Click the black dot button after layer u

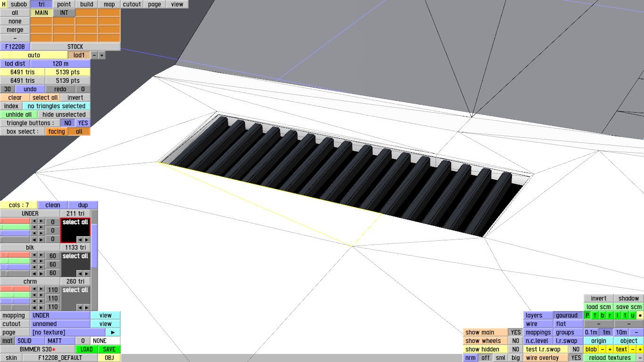[640, 315]
